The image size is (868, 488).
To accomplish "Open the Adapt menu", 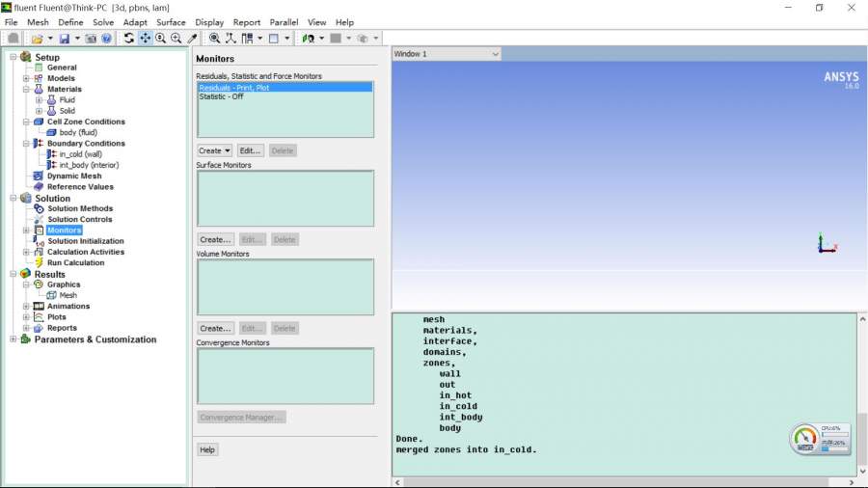I will (x=135, y=22).
